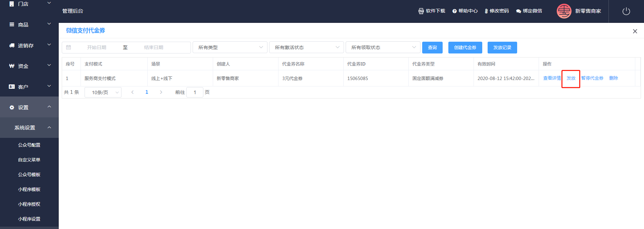The image size is (644, 229).
Task: Open the 所有类型 dropdown
Action: [230, 47]
